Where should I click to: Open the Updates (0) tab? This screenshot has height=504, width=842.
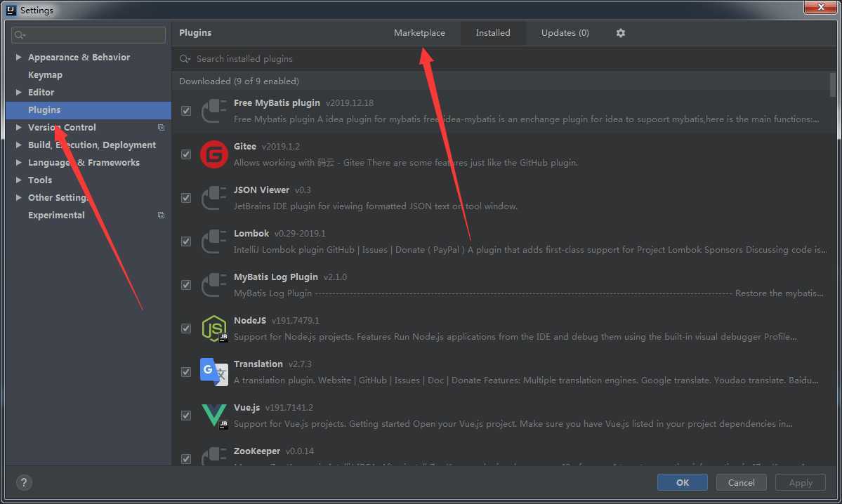565,33
